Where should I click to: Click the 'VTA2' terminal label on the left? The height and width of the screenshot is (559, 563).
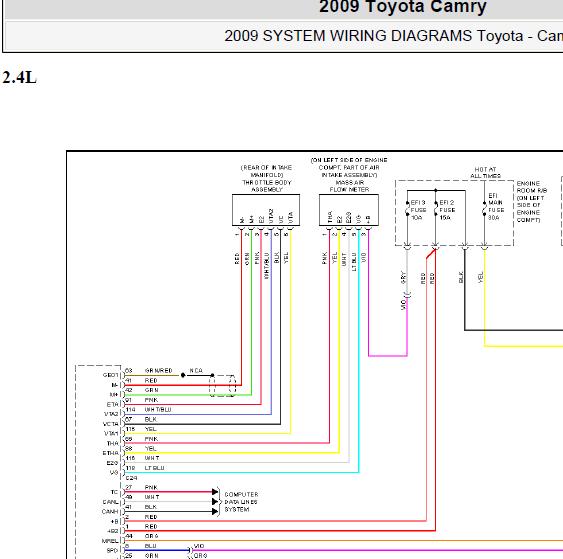point(111,414)
